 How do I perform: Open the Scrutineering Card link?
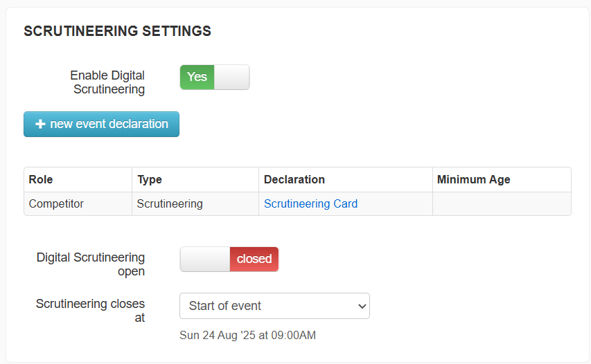[x=310, y=203]
